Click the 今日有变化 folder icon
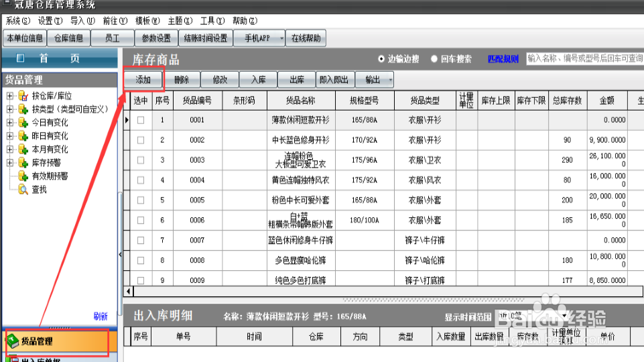The width and height of the screenshot is (644, 362). click(23, 123)
